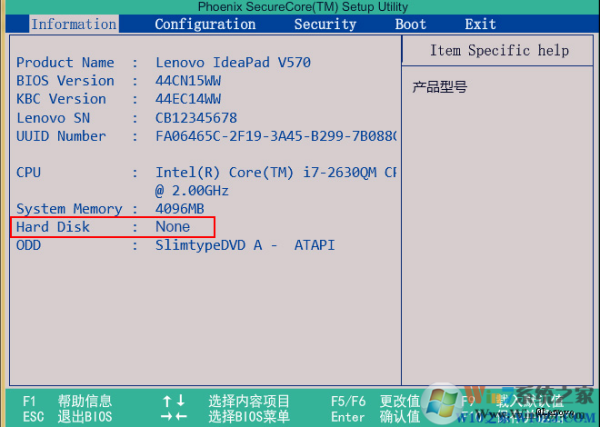The image size is (600, 427).
Task: Click the UUID Number label
Action: click(x=61, y=136)
